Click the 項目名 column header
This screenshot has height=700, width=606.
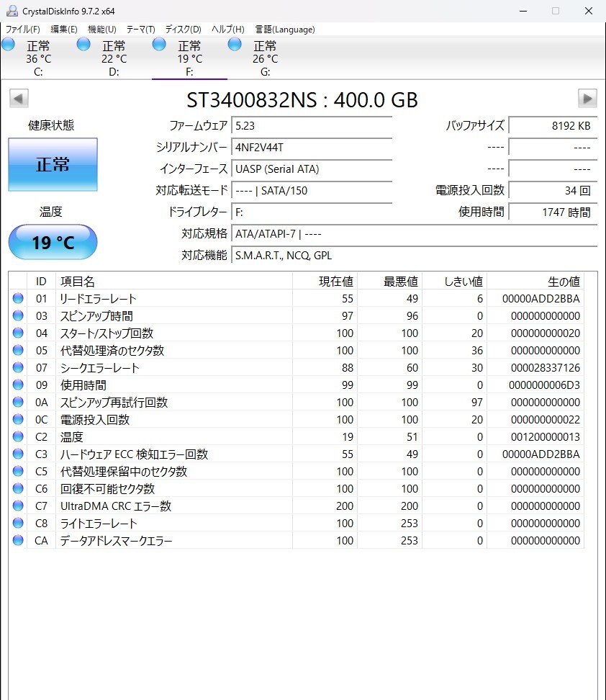click(x=174, y=282)
